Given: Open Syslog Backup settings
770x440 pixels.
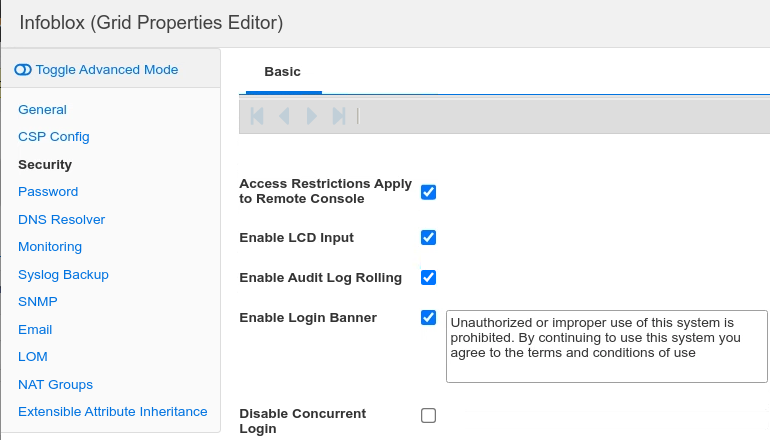Looking at the screenshot, I should click(x=63, y=275).
